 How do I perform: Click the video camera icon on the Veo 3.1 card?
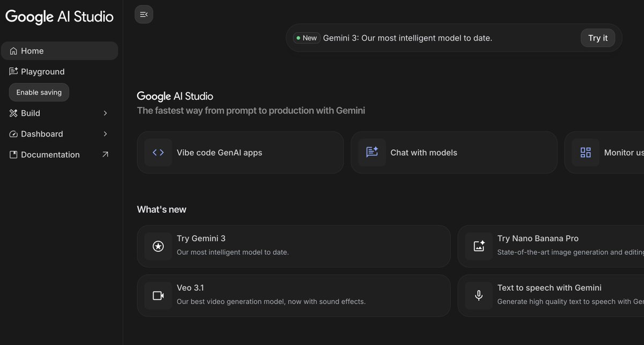158,296
